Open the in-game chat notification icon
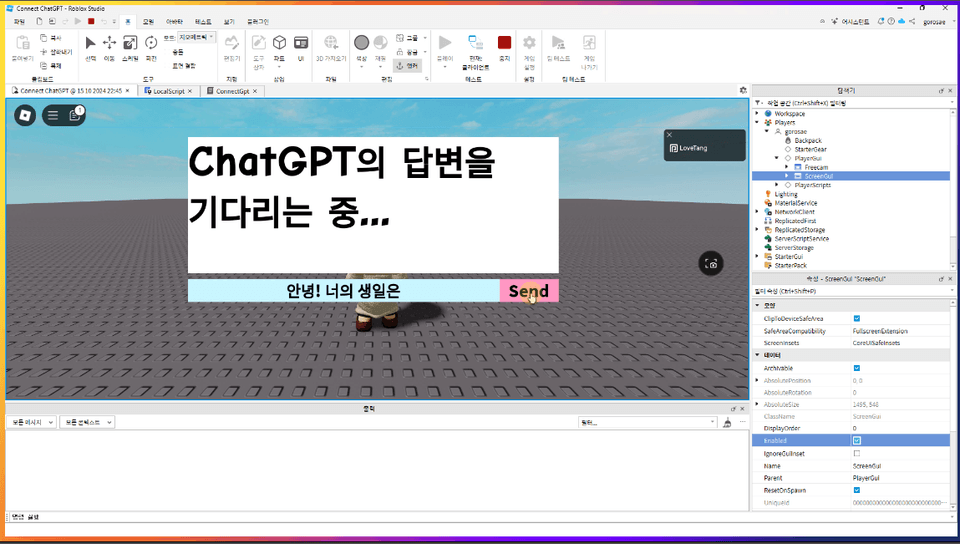960x544 pixels. coord(75,114)
